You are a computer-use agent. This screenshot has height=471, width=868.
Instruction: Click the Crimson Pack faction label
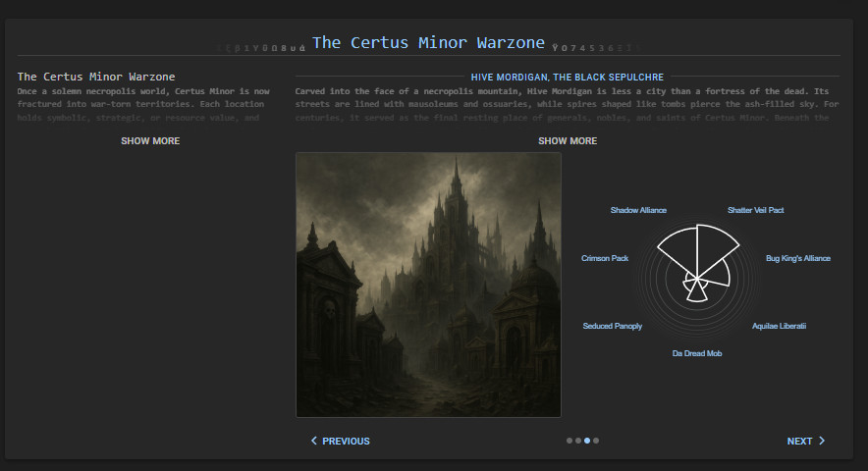(605, 259)
